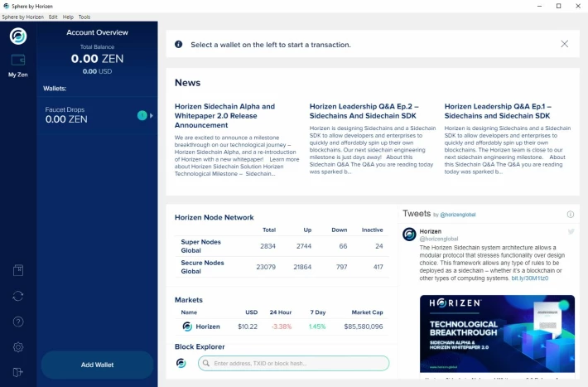
Task: Click the 0.00 USD balance value
Action: pos(97,71)
